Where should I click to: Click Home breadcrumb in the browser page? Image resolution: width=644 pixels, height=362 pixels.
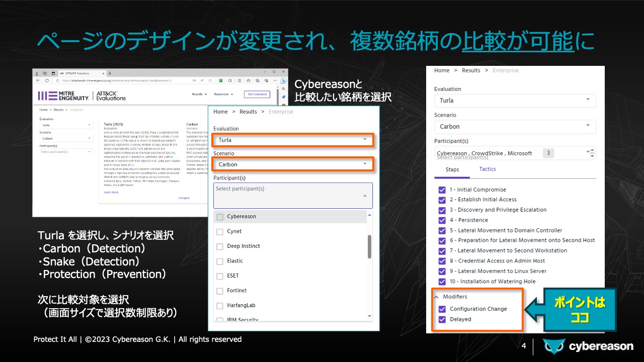pos(43,110)
